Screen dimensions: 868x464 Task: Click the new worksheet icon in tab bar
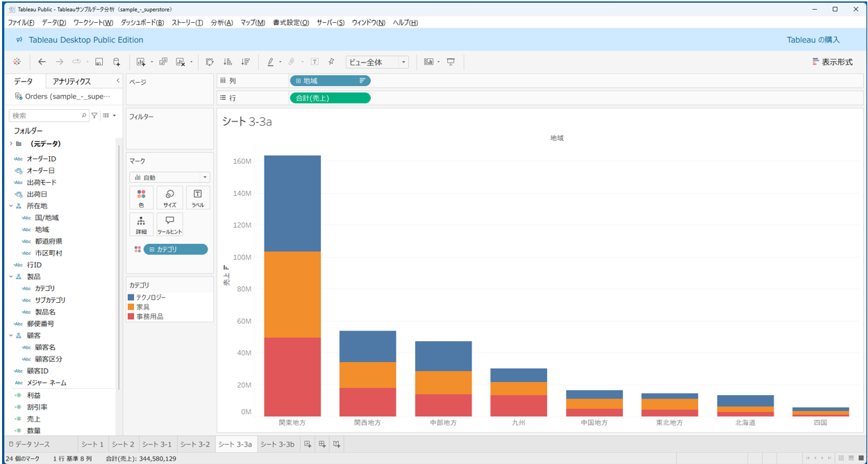click(x=308, y=445)
